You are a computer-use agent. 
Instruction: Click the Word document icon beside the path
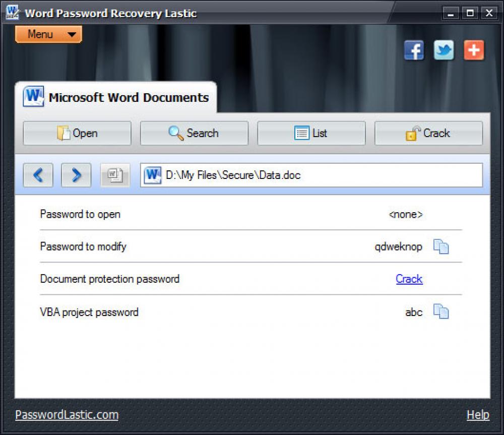pos(114,175)
